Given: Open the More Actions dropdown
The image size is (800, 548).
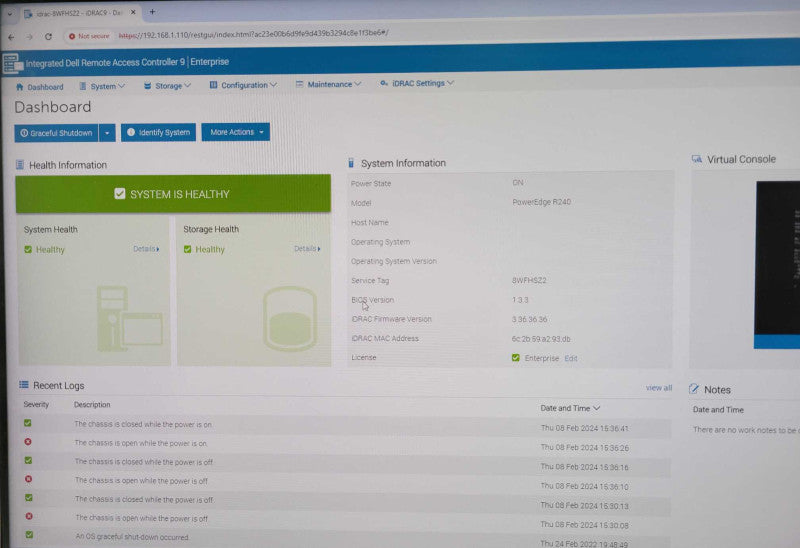Looking at the screenshot, I should coord(236,132).
